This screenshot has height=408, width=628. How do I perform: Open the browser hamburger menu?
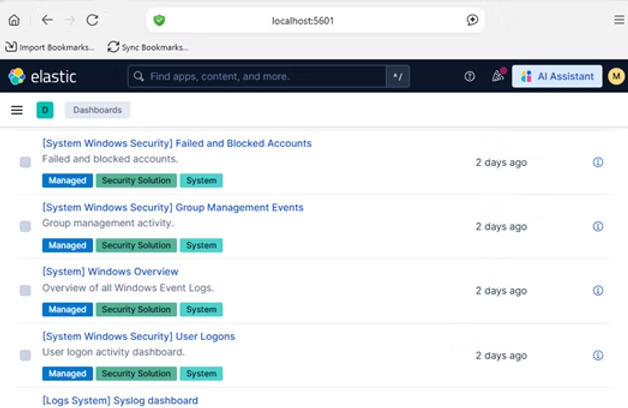pyautogui.click(x=619, y=20)
